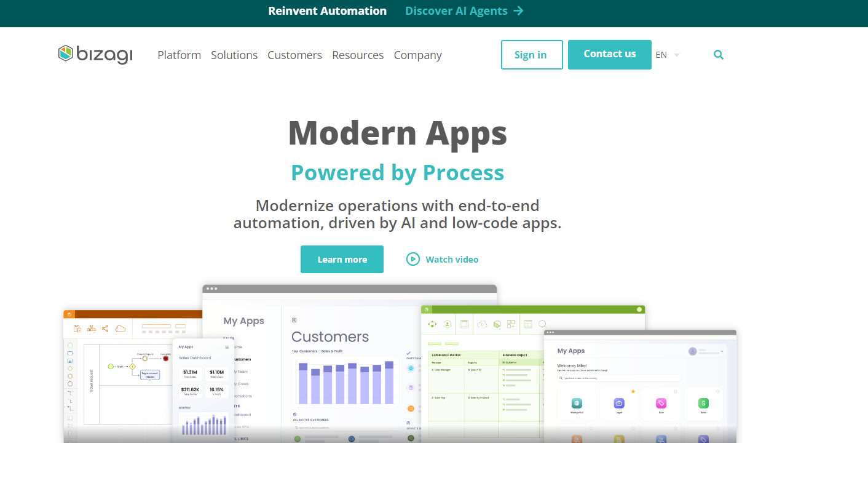The width and height of the screenshot is (868, 486).
Task: Click the Sign in button
Action: tap(532, 55)
